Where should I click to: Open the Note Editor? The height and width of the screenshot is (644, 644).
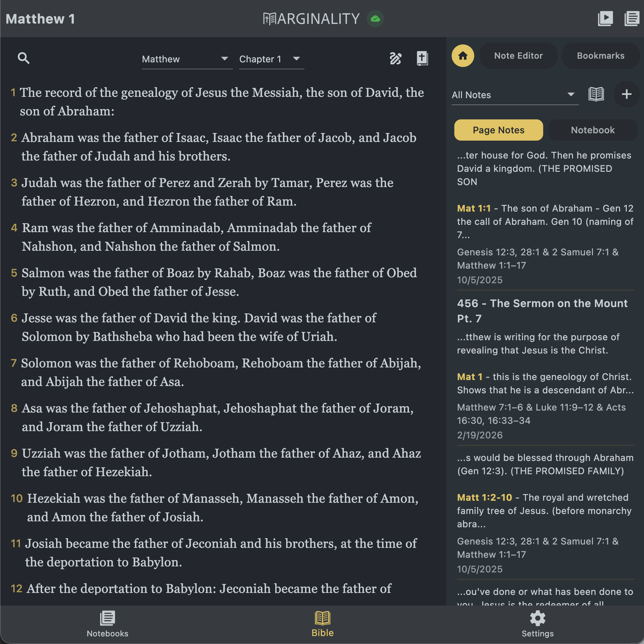pos(518,56)
